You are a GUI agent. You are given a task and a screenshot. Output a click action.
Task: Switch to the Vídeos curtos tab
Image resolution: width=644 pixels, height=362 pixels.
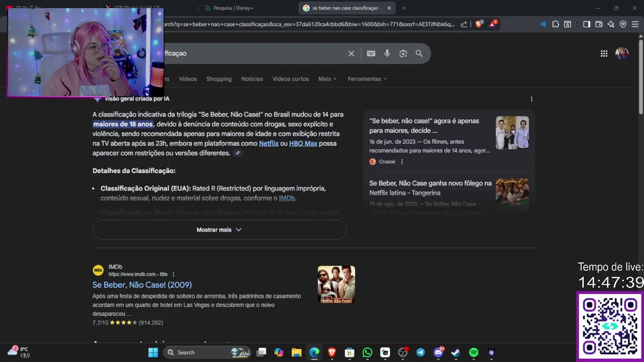[291, 79]
